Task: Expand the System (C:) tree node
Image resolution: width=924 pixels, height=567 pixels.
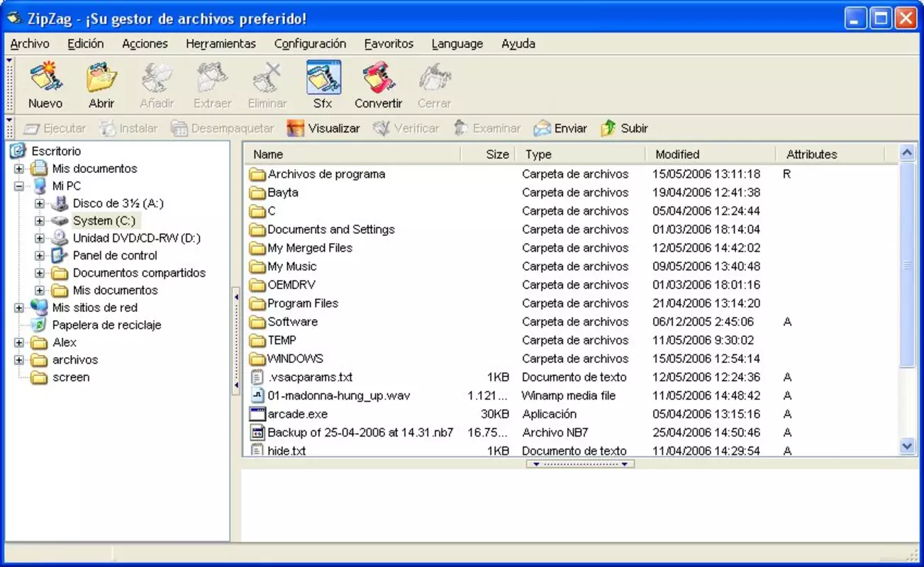Action: tap(40, 221)
